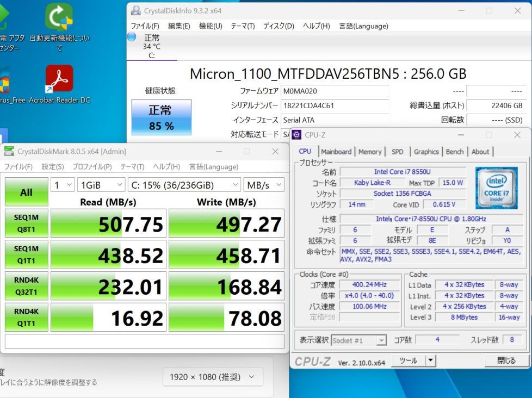Click the Intel Core i7 8550U name field
Screen dimensions: 532x398
(403, 172)
